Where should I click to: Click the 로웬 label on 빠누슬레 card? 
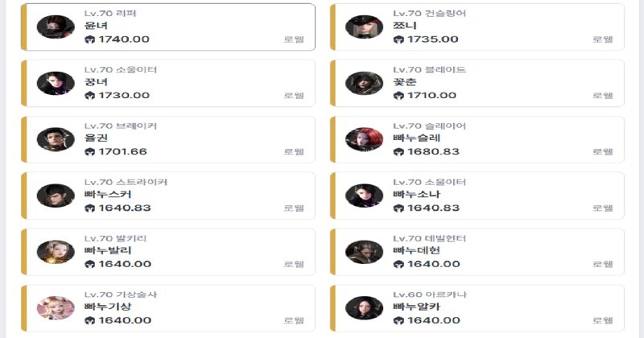coord(602,152)
